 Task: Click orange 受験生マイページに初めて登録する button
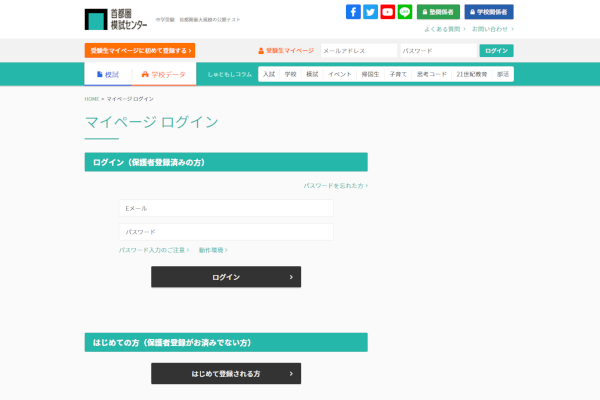[x=140, y=50]
